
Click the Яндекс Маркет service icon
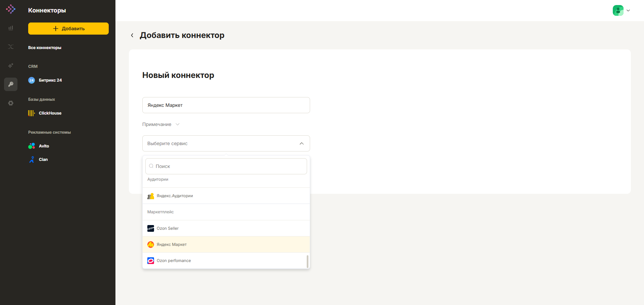click(151, 245)
